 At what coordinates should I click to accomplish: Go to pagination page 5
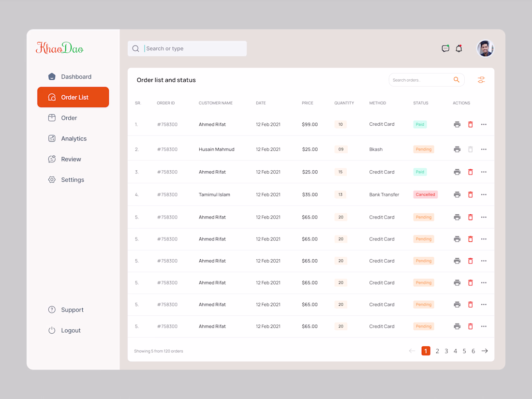click(464, 351)
